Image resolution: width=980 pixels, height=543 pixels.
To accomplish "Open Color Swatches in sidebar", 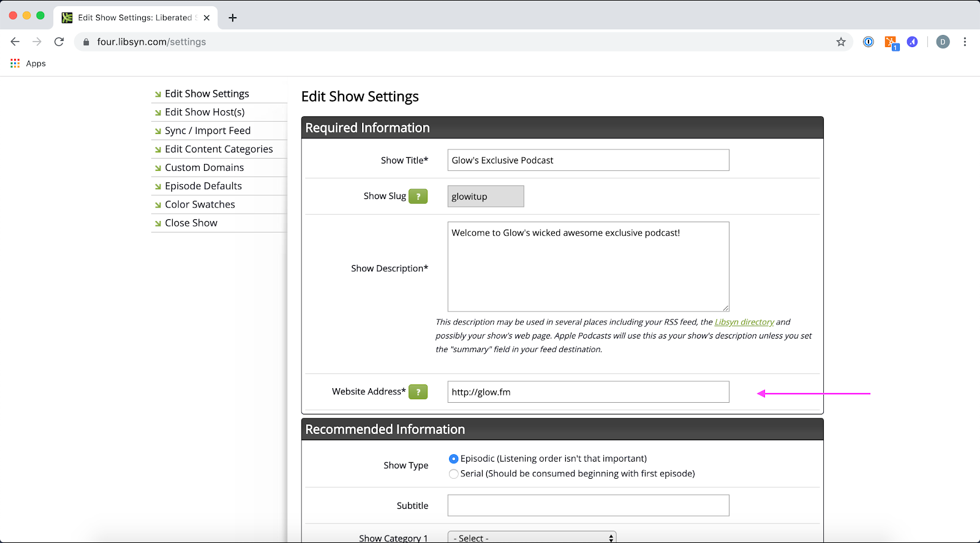I will (200, 204).
